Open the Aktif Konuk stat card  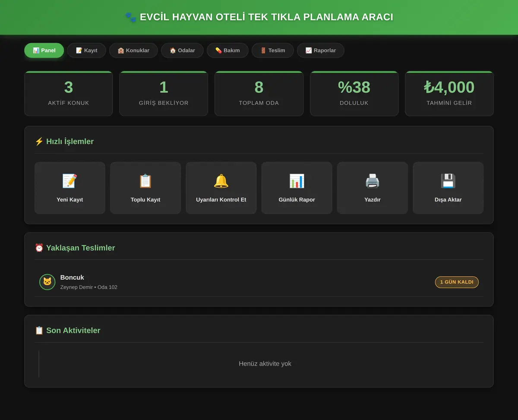click(69, 94)
